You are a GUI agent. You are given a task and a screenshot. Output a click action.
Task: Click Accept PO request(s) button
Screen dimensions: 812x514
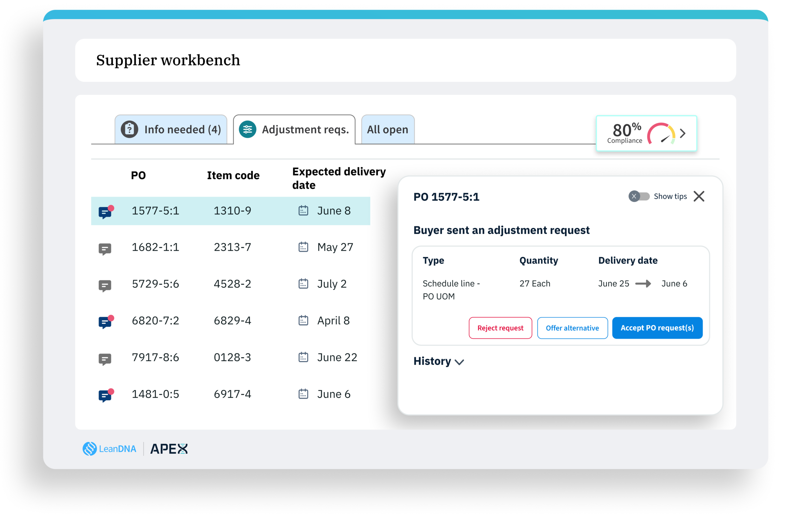657,328
